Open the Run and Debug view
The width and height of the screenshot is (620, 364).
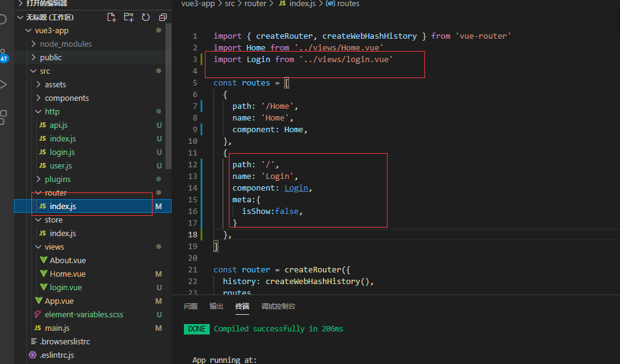(x=5, y=83)
